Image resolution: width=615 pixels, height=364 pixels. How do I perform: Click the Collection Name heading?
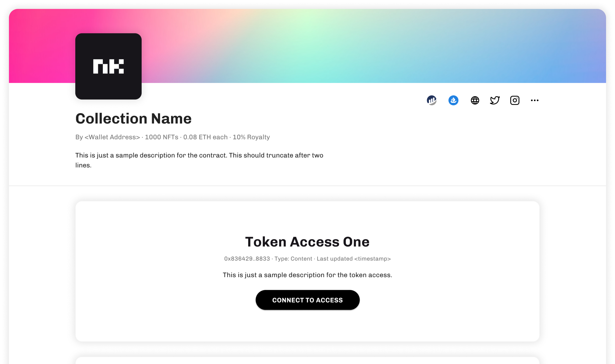(x=133, y=119)
